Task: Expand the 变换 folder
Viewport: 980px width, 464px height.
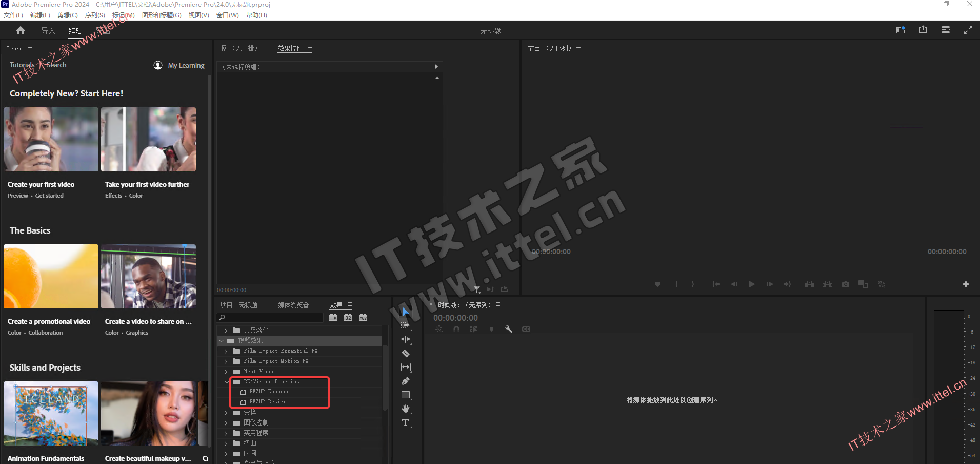Action: click(x=226, y=413)
